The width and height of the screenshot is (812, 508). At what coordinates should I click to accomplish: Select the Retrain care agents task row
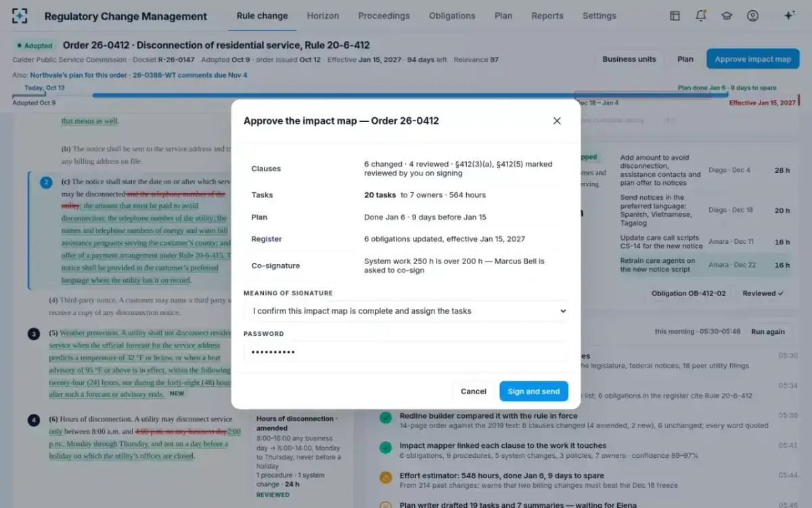click(x=704, y=265)
